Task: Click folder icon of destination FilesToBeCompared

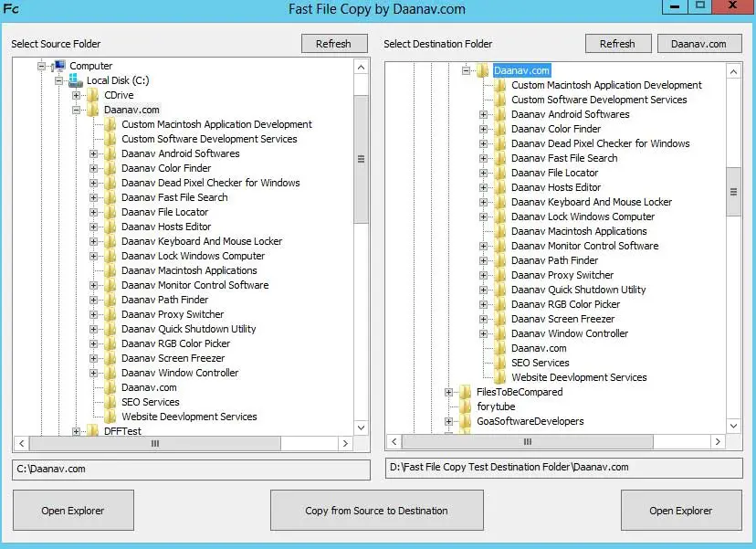Action: tap(466, 392)
